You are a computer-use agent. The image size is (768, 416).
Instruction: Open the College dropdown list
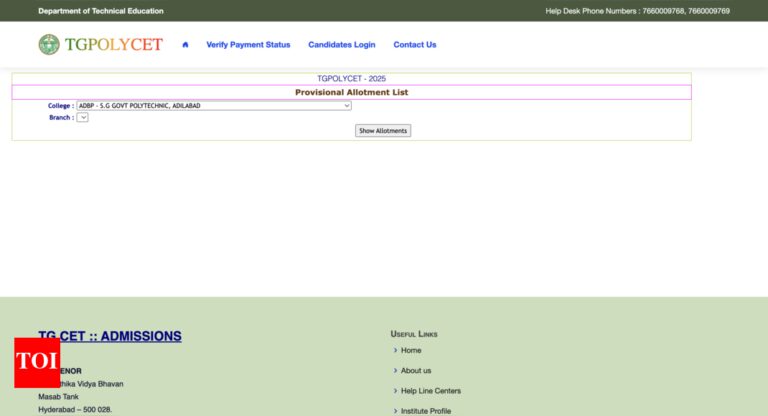[x=214, y=105]
